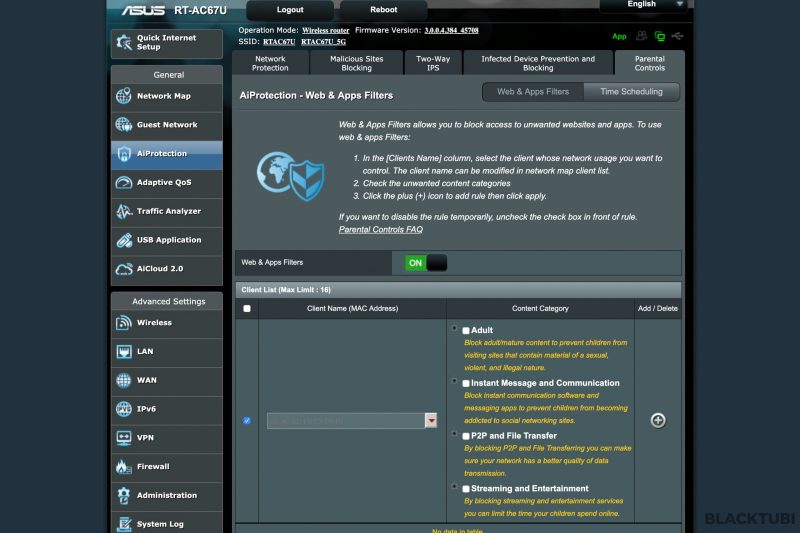
Task: Click the Reboot button
Action: click(x=383, y=10)
